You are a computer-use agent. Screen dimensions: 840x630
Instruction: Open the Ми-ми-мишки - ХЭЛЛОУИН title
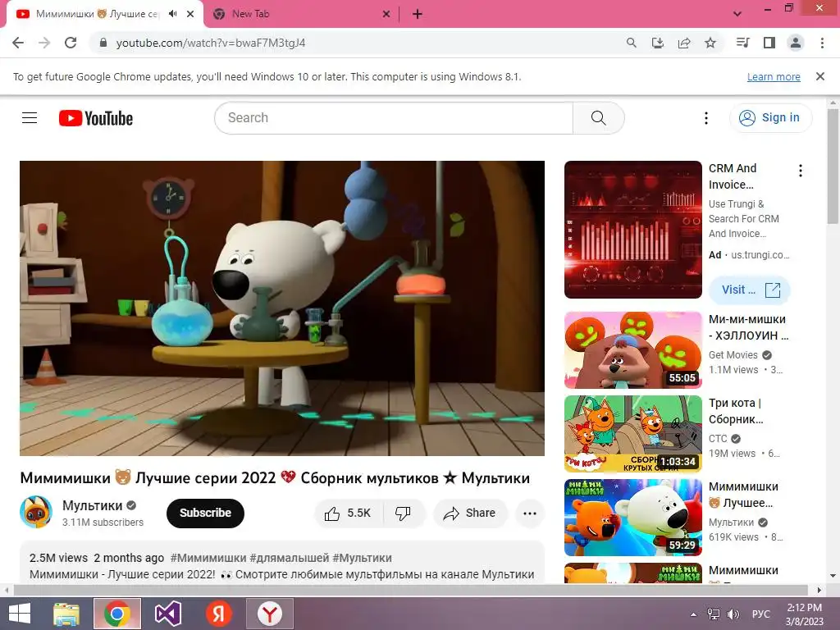coord(748,327)
